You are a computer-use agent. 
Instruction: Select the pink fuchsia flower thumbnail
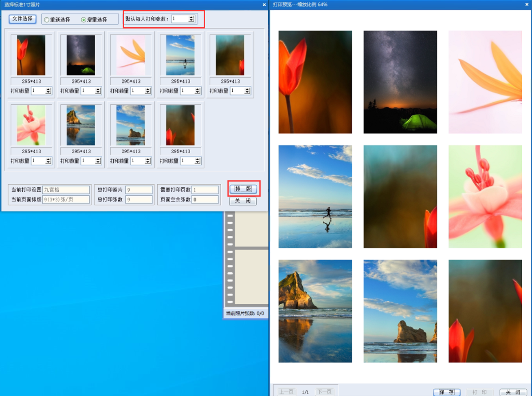pos(31,125)
